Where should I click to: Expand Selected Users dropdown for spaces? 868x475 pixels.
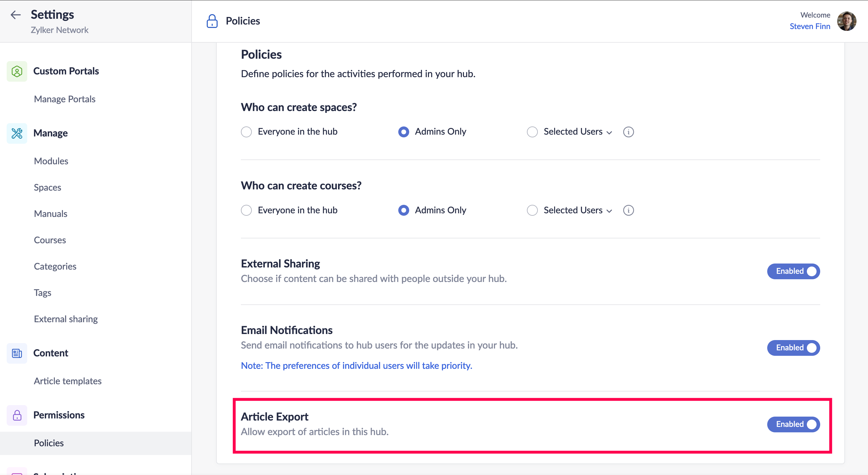577,132
